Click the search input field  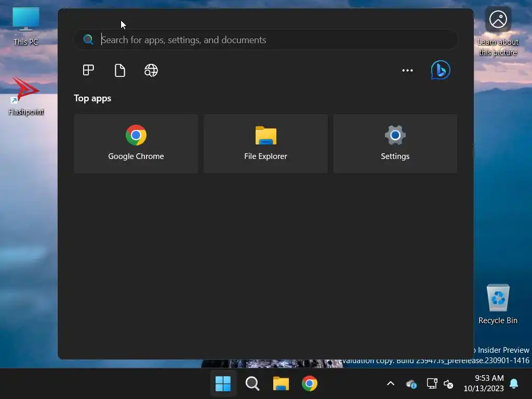click(x=265, y=39)
